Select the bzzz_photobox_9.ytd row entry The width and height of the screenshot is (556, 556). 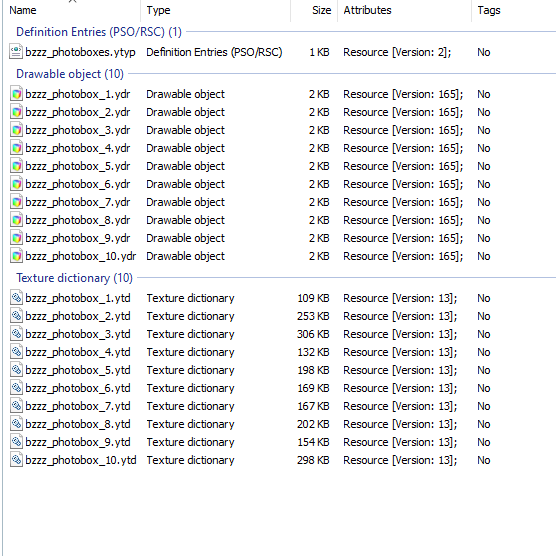279,442
